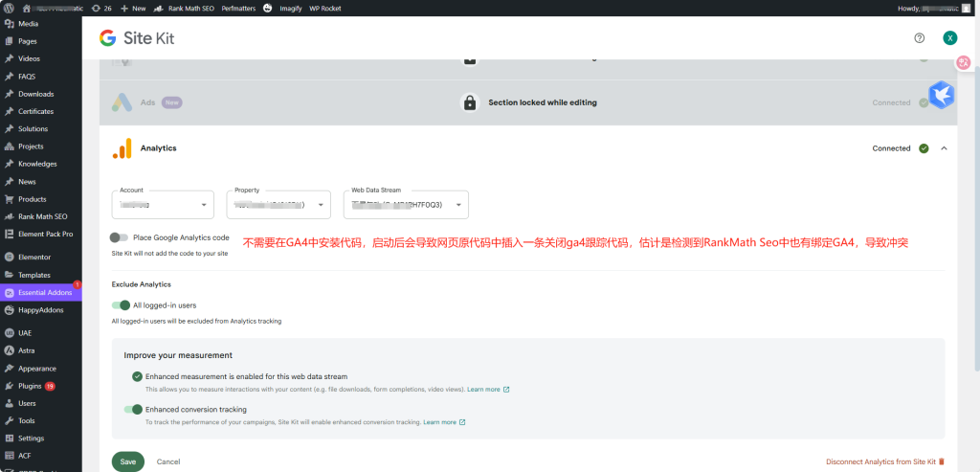Click the pink translate floating icon
980x472 pixels.
(x=963, y=62)
